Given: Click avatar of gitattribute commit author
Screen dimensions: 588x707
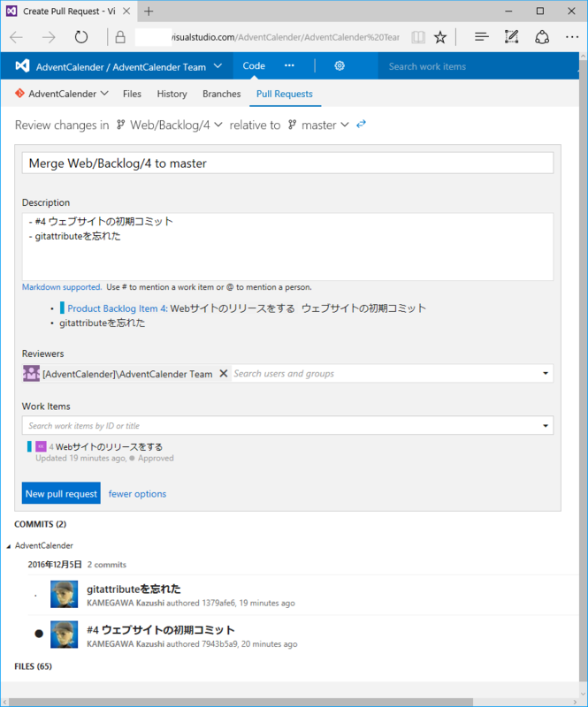Looking at the screenshot, I should pyautogui.click(x=64, y=594).
